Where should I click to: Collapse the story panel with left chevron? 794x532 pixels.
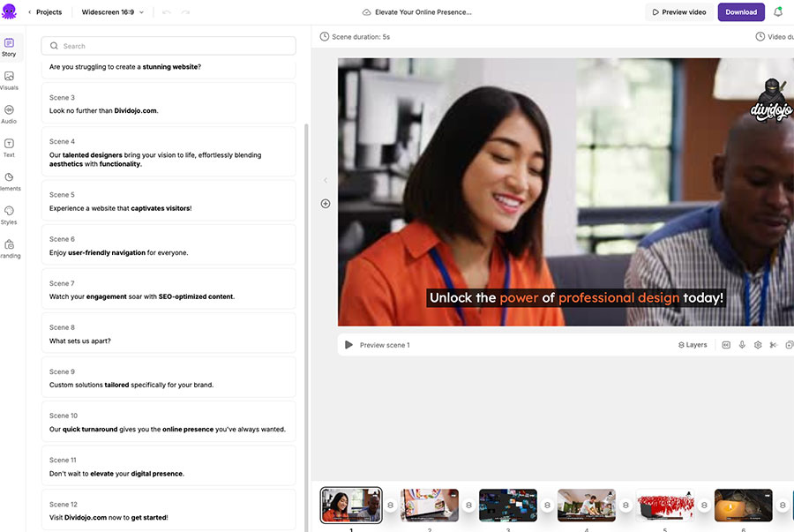(x=325, y=181)
